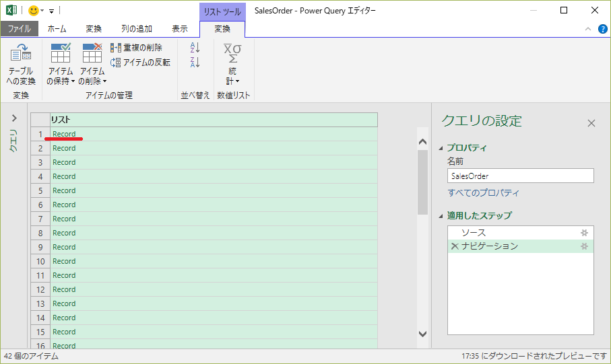Open settings gear for ソース step

584,233
